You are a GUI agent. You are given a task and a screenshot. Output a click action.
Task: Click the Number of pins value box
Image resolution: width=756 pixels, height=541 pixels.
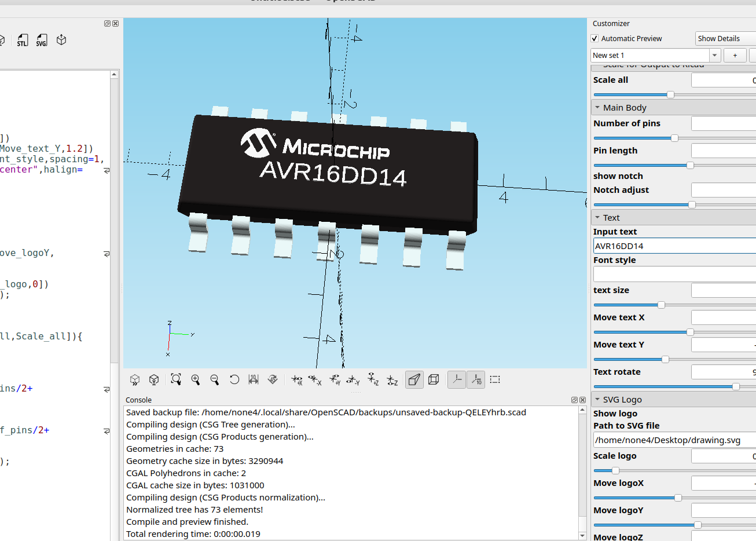724,123
